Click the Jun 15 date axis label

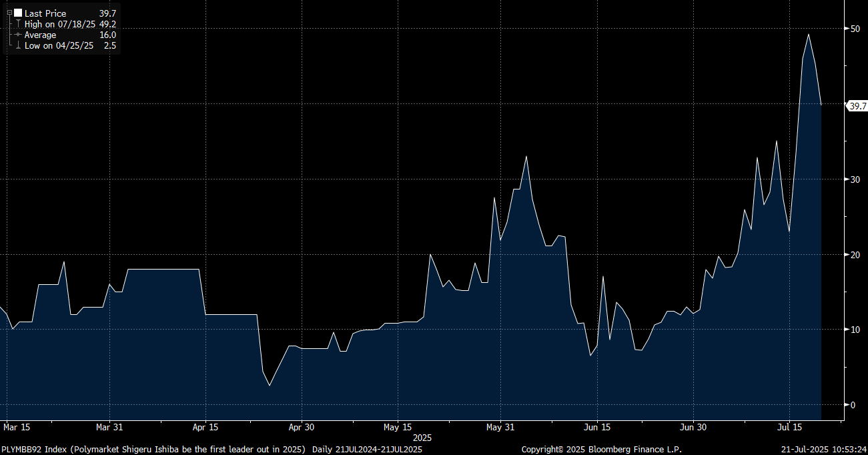point(597,427)
